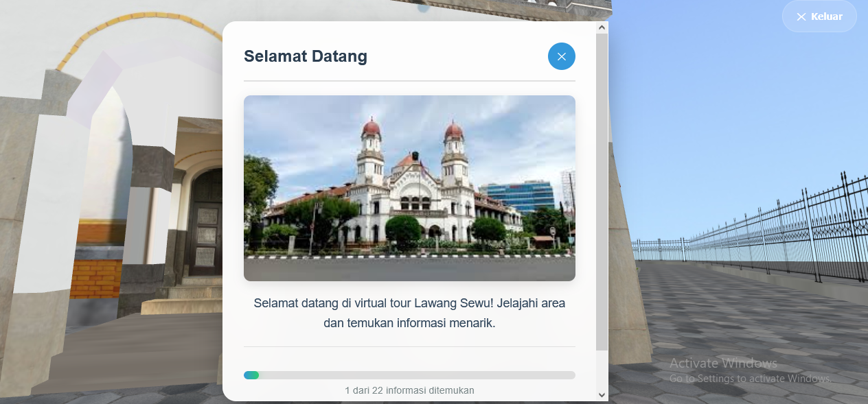Click the orange brick wall section

pyautogui.click(x=96, y=278)
